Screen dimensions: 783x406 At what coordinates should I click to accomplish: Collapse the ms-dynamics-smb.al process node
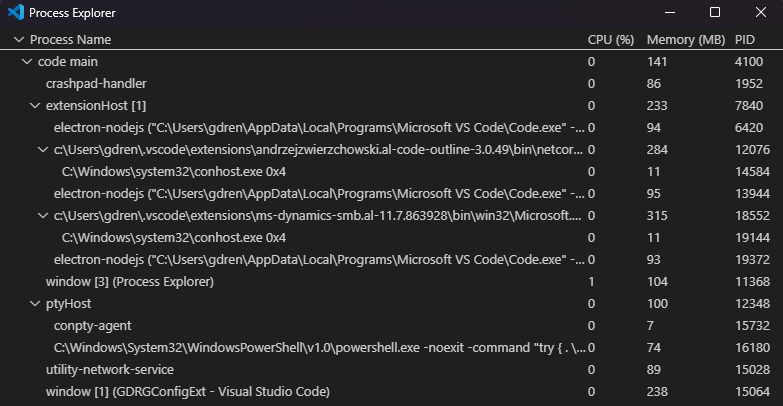(x=43, y=216)
